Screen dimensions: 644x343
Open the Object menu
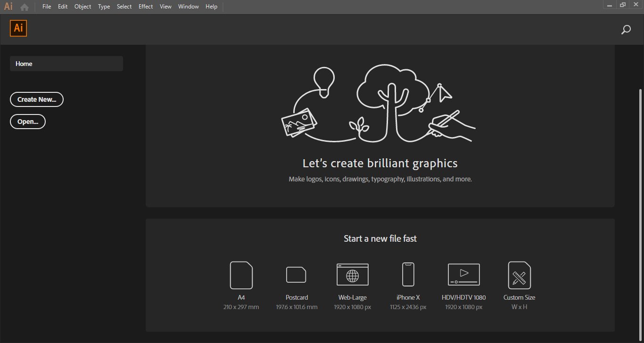point(83,7)
